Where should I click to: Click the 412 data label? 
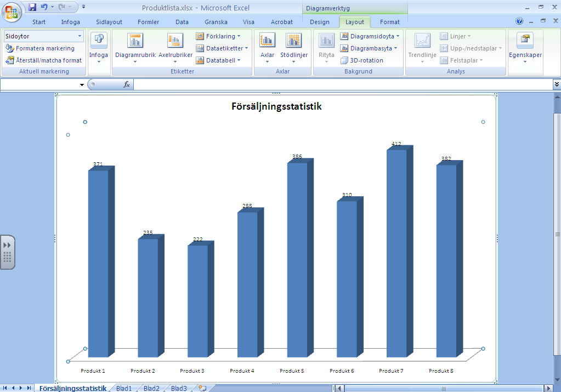396,144
